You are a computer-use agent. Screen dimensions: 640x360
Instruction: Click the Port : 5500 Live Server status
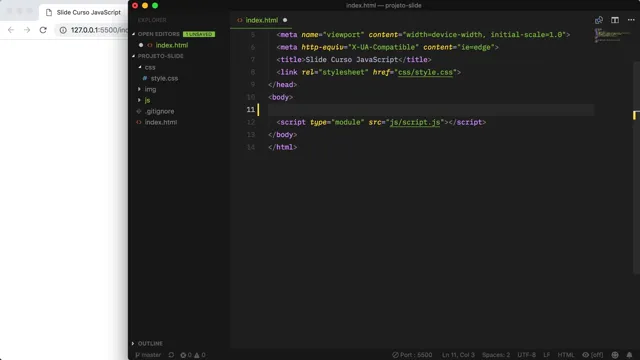(x=412, y=355)
